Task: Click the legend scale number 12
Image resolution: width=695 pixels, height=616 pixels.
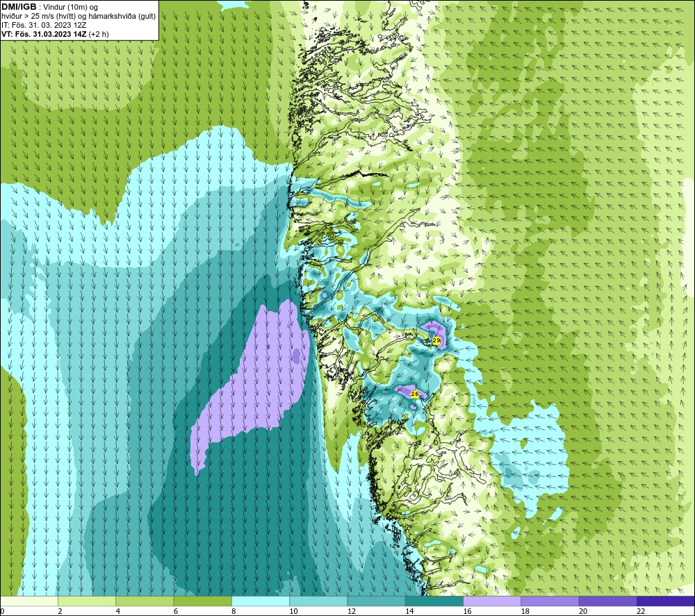Action: coord(352,612)
